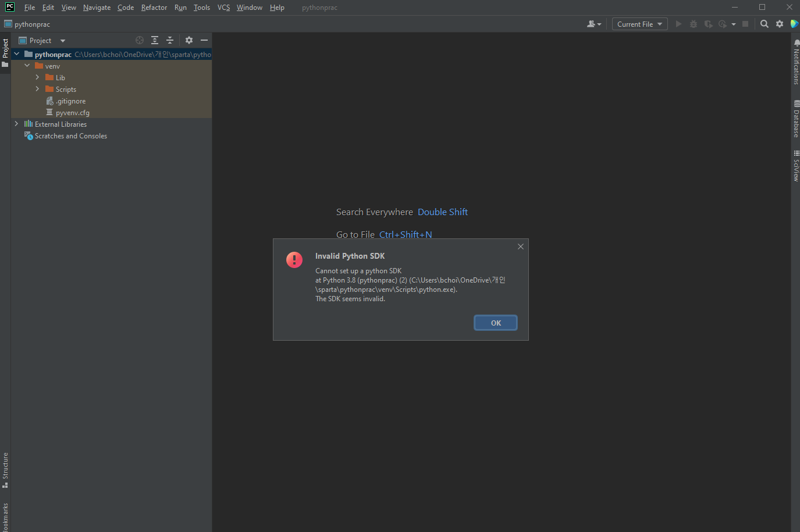Image resolution: width=800 pixels, height=532 pixels.
Task: Select the .gitignore file
Action: [111, 101]
